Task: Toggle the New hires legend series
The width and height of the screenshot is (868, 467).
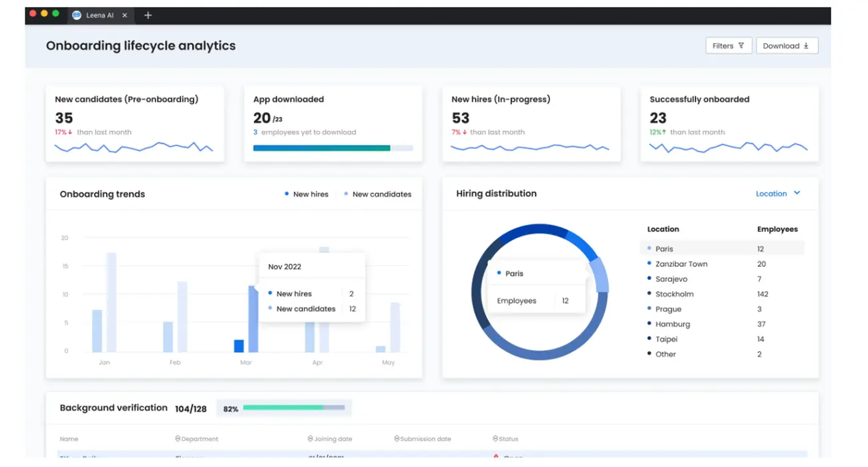Action: coord(306,194)
